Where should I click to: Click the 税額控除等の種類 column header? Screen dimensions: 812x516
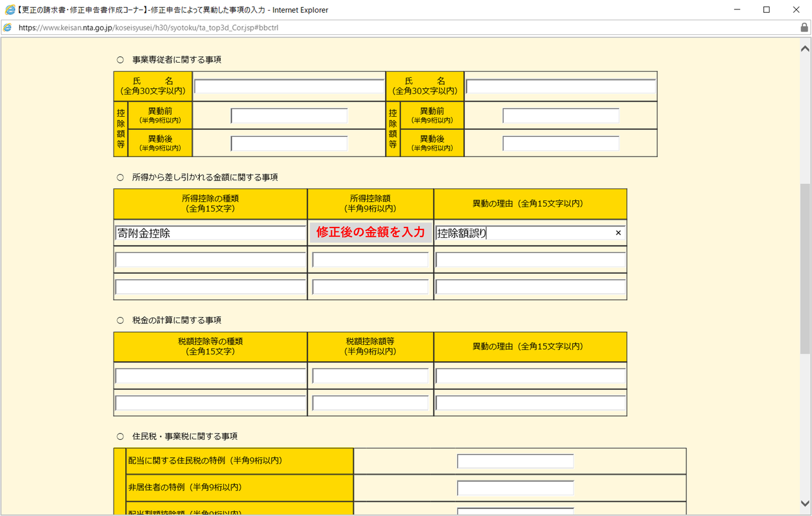tap(211, 346)
